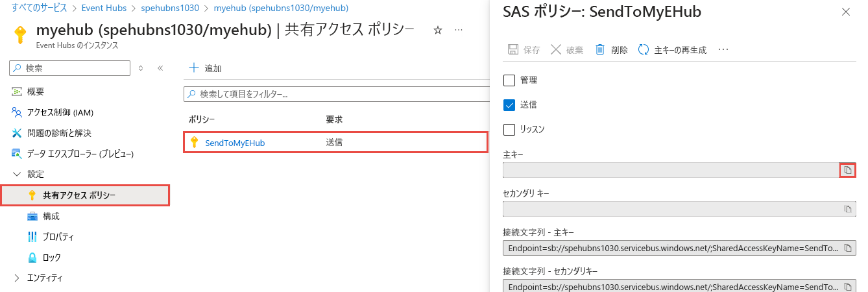Copy 接続文字列 - 主キー connection string
The width and height of the screenshot is (868, 292).
(847, 248)
